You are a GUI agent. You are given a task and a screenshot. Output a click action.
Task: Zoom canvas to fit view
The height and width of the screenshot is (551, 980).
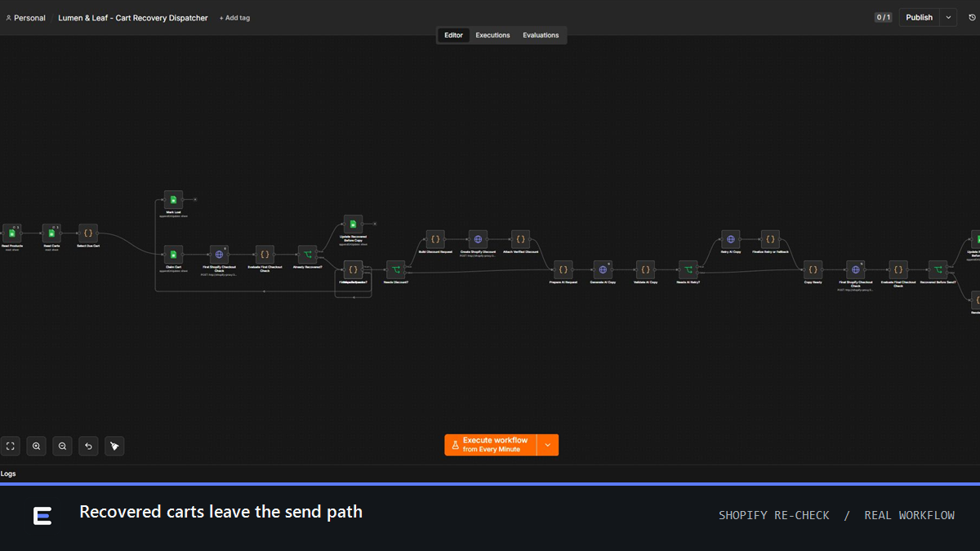11,446
